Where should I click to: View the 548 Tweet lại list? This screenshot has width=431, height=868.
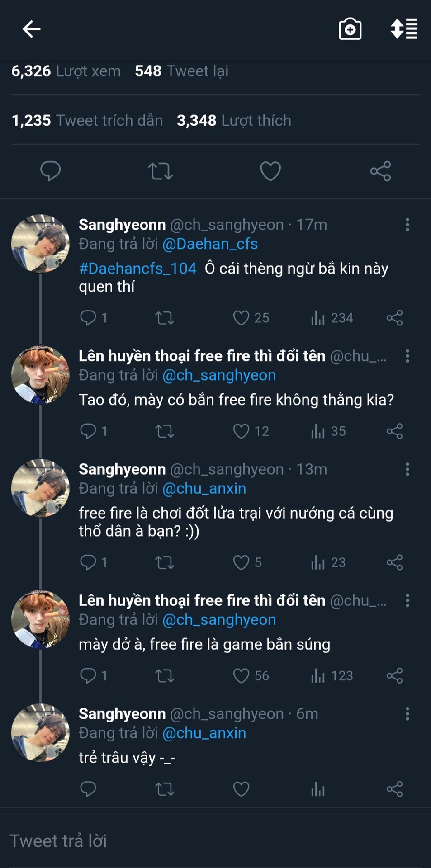point(181,71)
